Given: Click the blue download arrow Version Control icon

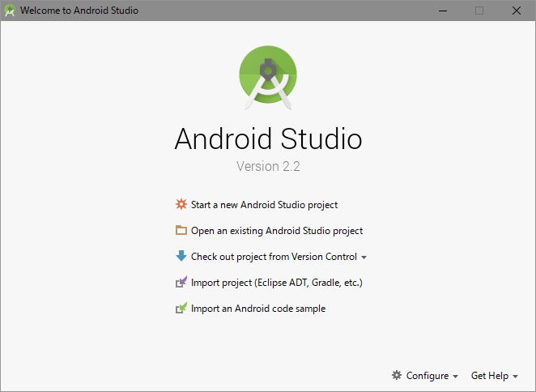Looking at the screenshot, I should click(181, 256).
